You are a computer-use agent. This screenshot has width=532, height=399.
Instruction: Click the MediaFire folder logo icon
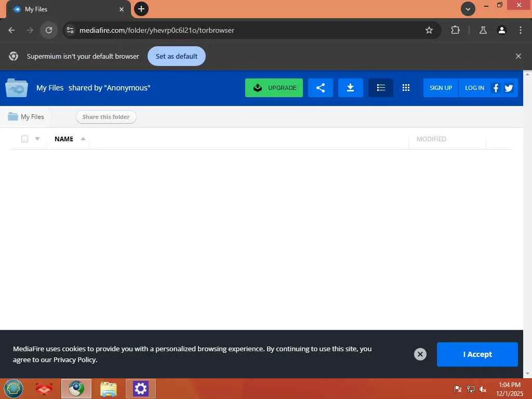[16, 88]
